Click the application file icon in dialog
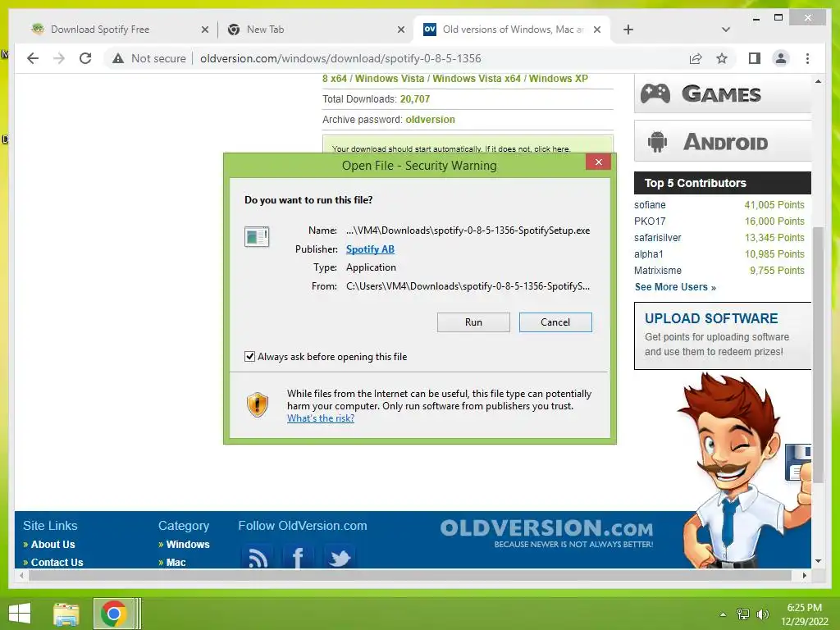Image resolution: width=840 pixels, height=630 pixels. (x=257, y=236)
